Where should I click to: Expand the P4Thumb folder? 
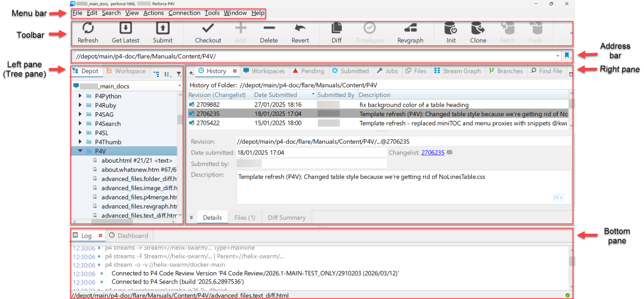[80, 142]
